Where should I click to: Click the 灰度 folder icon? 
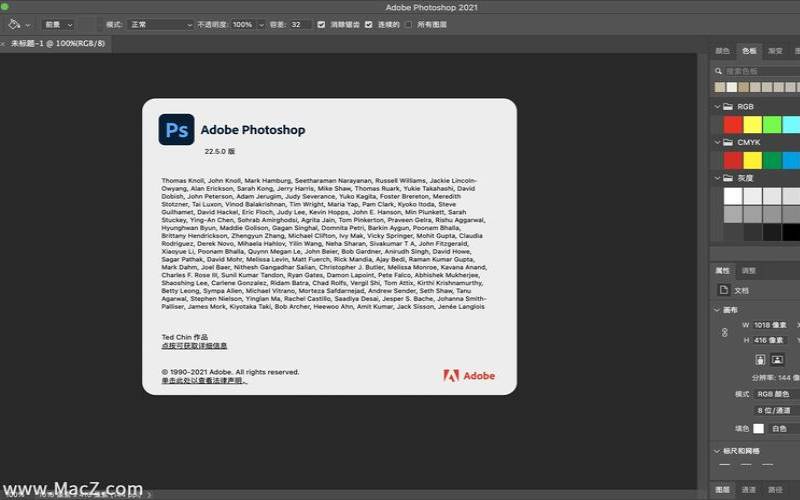(x=728, y=178)
